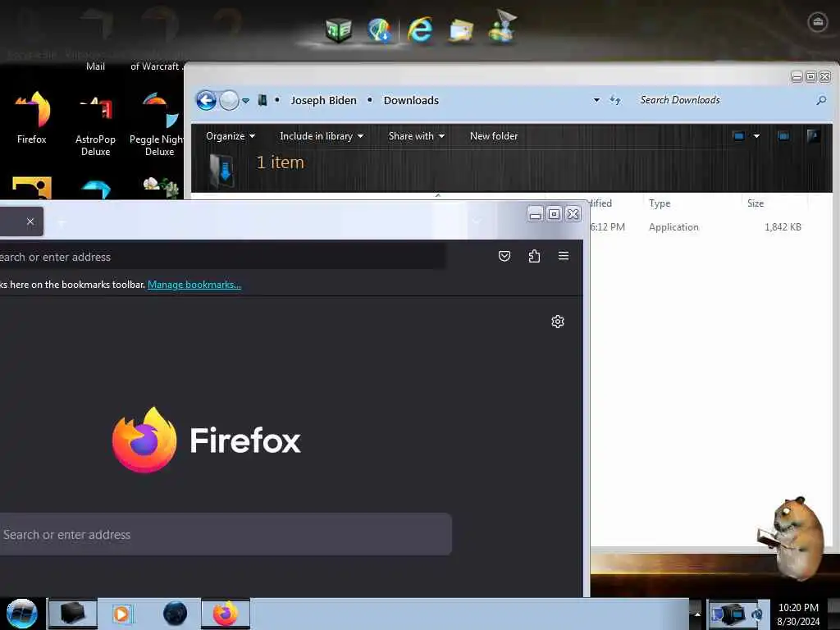The width and height of the screenshot is (840, 630).
Task: Open the black folder taskbar item
Action: tap(73, 614)
